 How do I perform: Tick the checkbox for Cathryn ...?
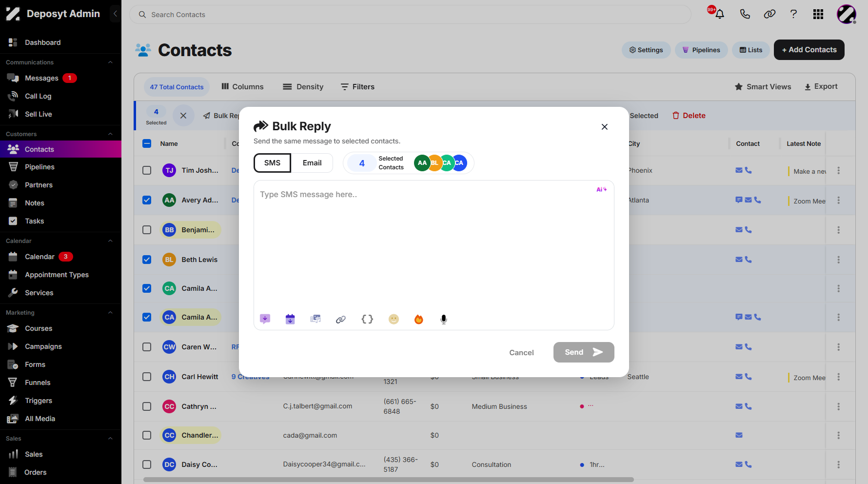[147, 406]
